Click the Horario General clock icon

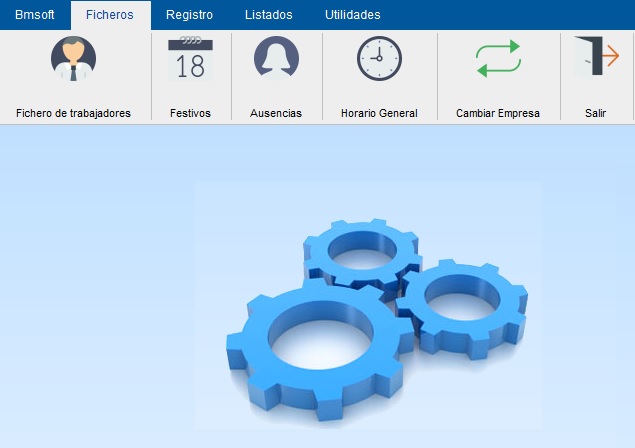[x=379, y=58]
